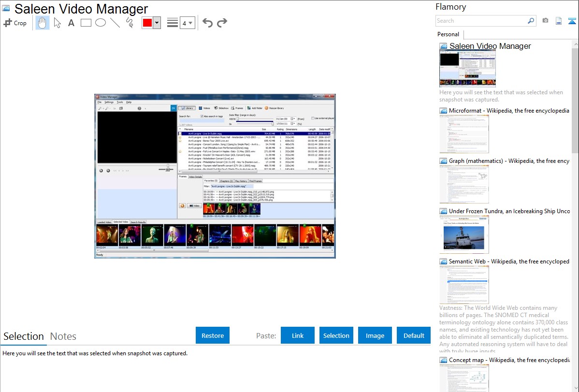Viewport: 579px width, 392px height.
Task: Open the icebreaking ship snapshot thumbnail
Action: click(x=464, y=234)
